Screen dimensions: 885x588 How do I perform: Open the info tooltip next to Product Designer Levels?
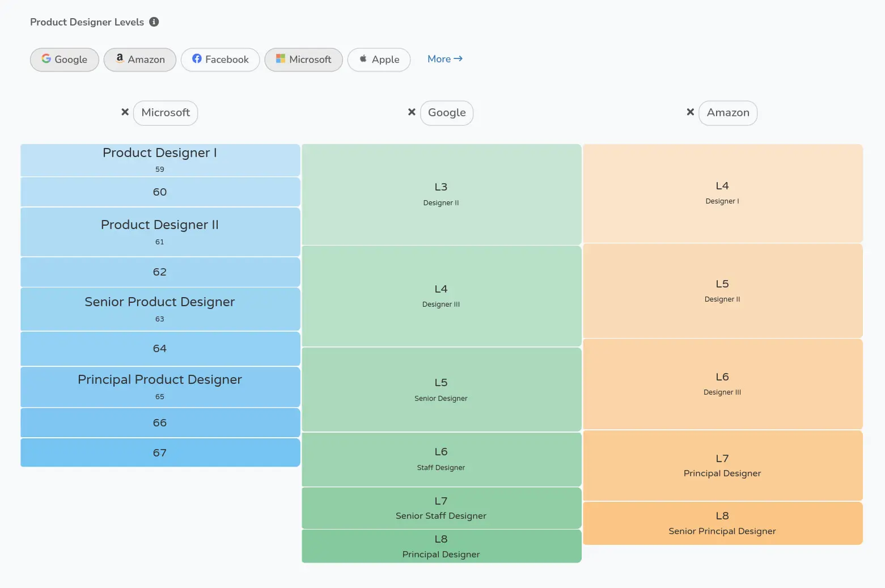154,22
